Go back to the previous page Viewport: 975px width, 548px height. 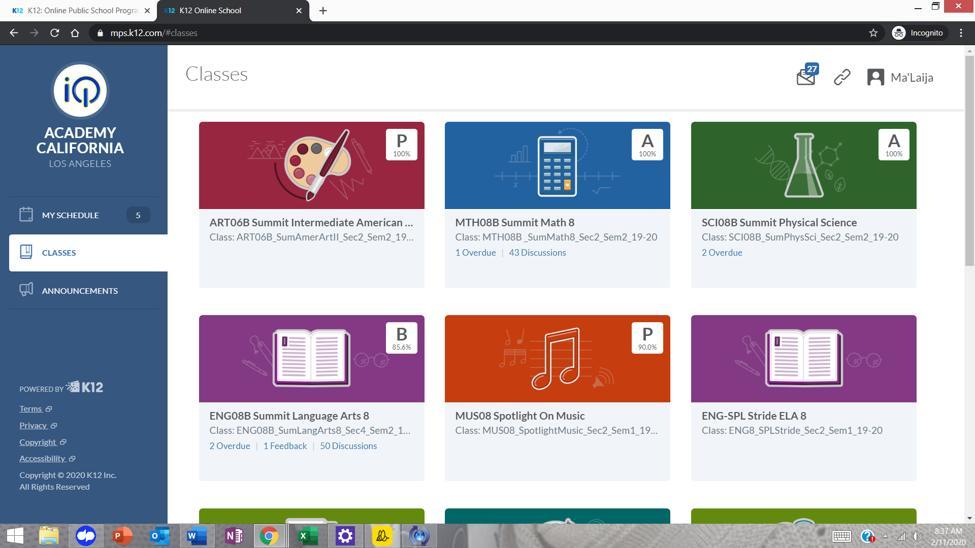14,33
